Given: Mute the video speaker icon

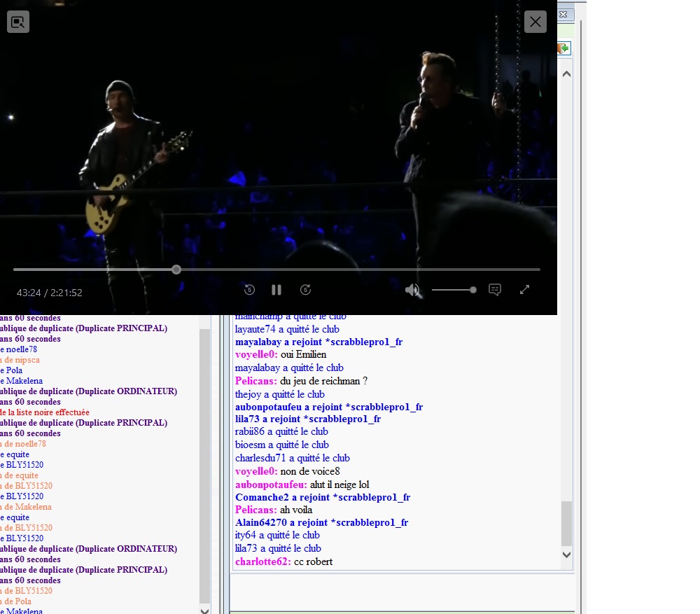Looking at the screenshot, I should pos(412,290).
